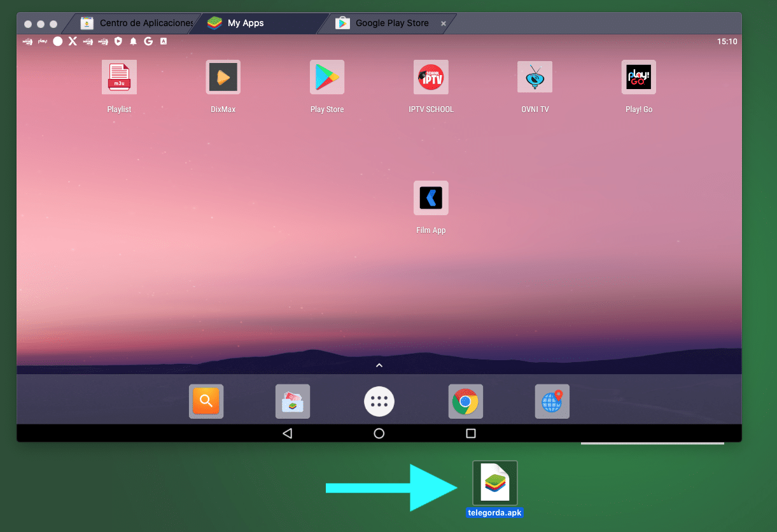Start the Film App
Viewport: 777px width, 532px height.
click(431, 197)
